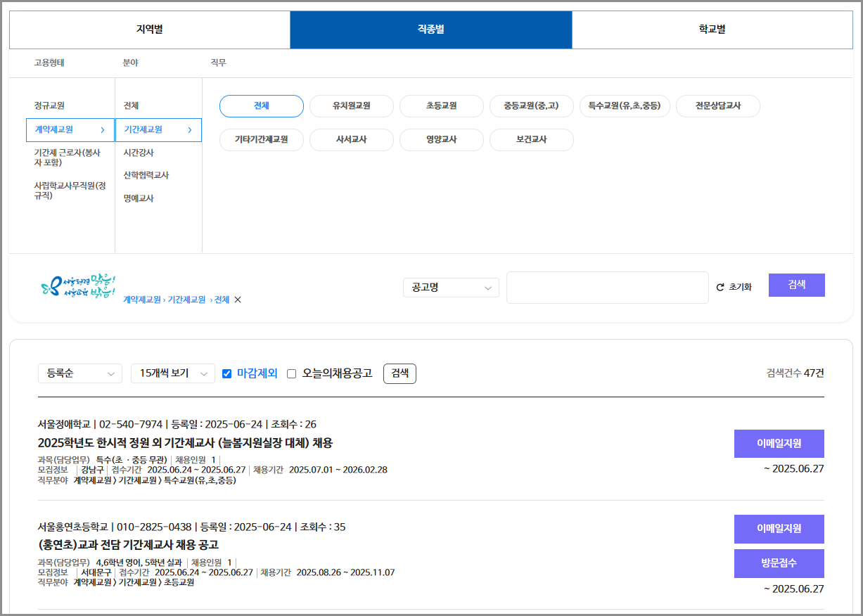
Task: Enable the 오늘의채용공고 checkbox
Action: click(291, 373)
